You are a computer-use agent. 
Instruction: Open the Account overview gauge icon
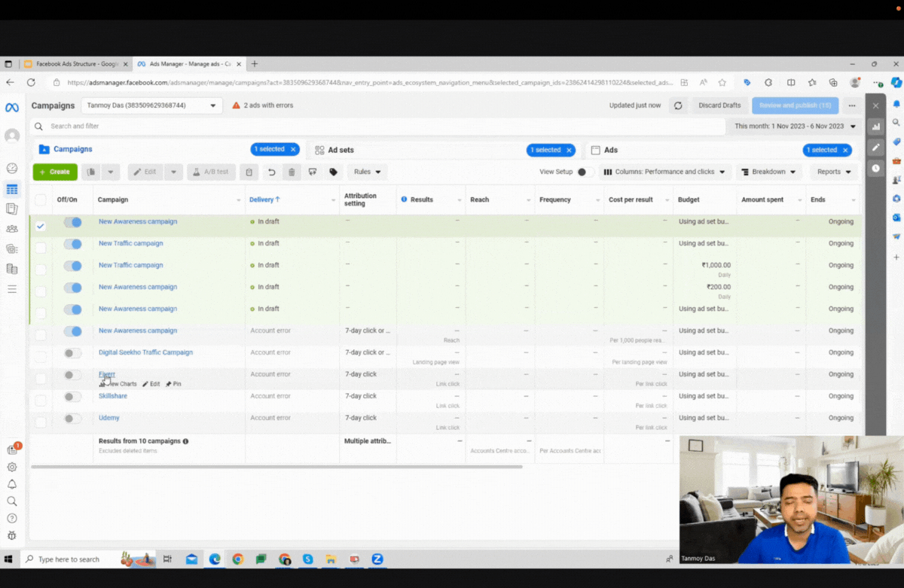pos(12,168)
